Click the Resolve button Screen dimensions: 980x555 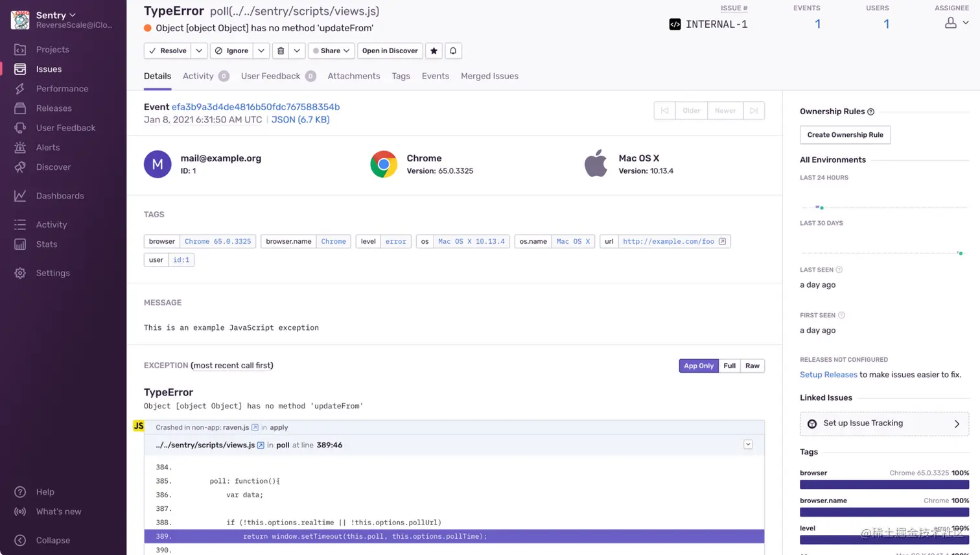point(168,51)
